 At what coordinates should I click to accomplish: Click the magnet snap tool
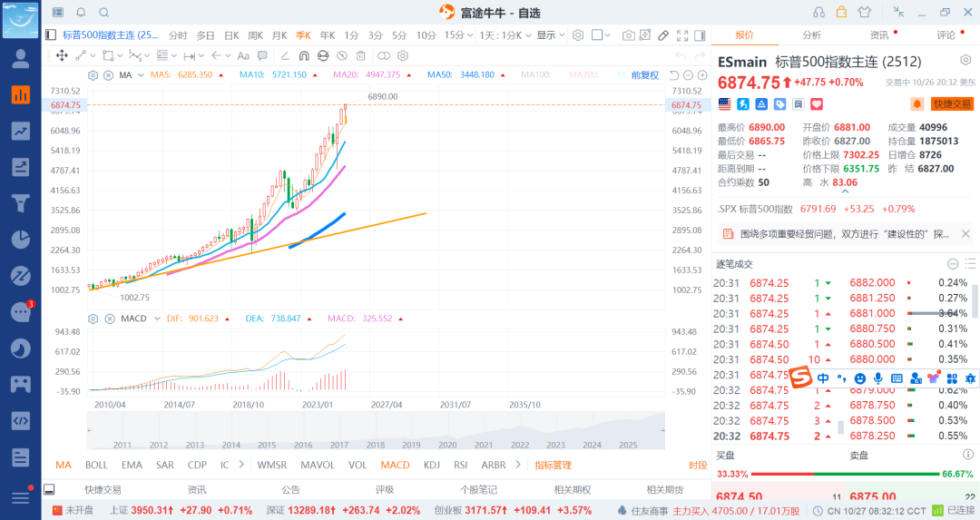(304, 55)
